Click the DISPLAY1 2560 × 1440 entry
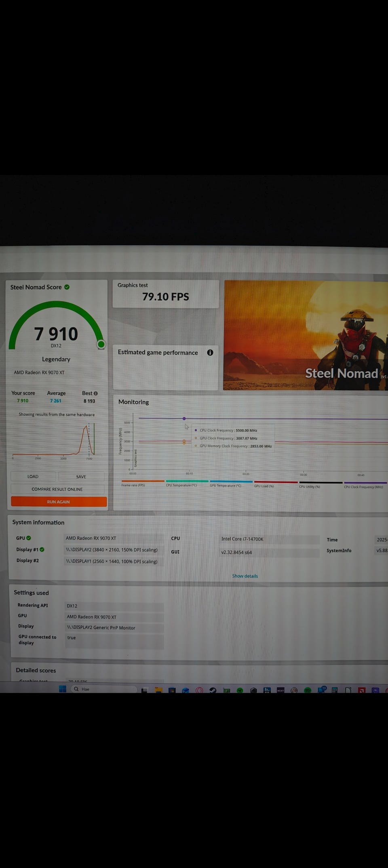 [x=114, y=561]
